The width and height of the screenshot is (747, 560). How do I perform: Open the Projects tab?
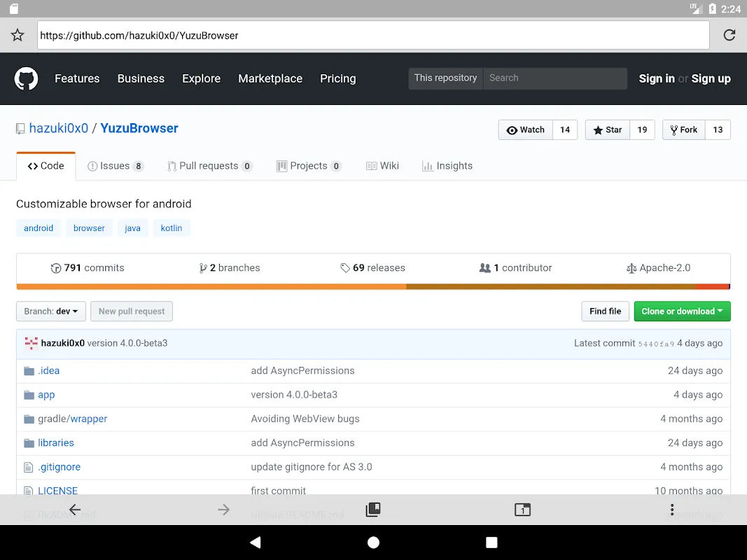pyautogui.click(x=309, y=166)
